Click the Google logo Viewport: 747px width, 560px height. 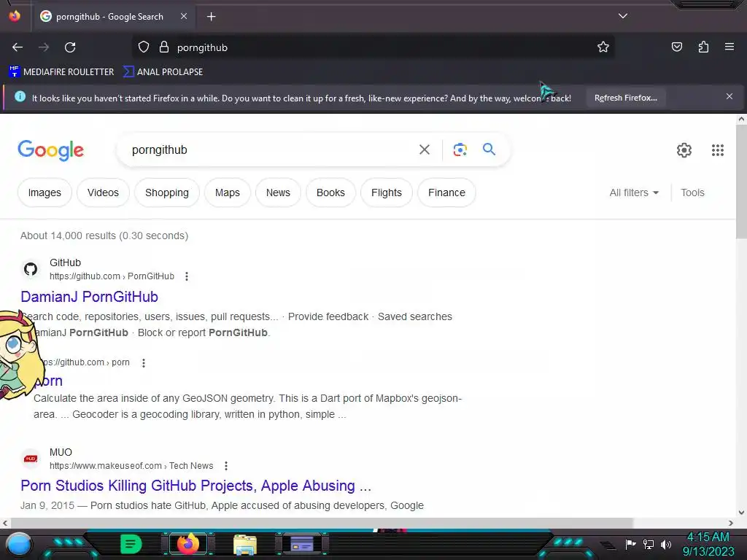51,150
